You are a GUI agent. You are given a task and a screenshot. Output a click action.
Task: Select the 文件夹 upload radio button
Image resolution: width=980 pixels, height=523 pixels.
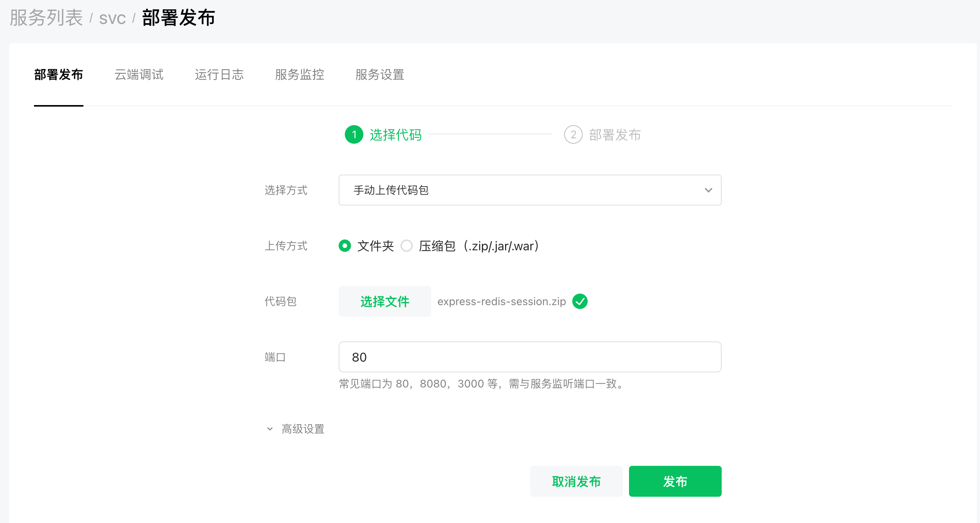tap(345, 246)
